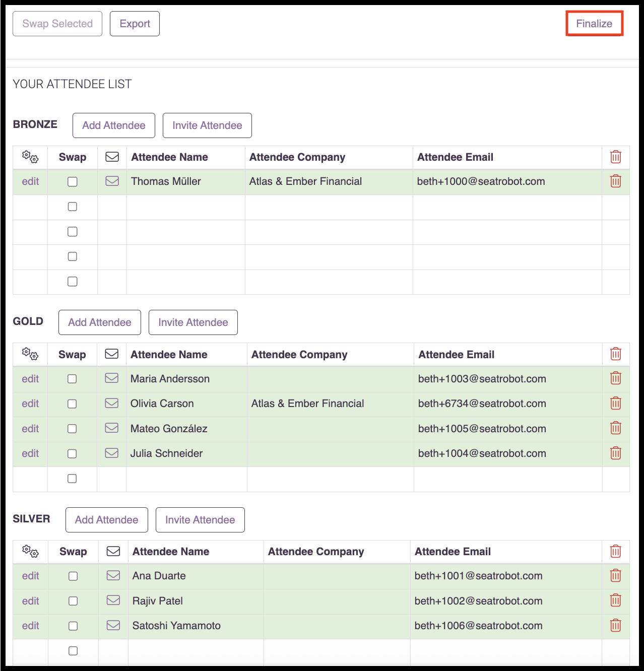Click email beth+1000@seatrobot.com
Viewport: 644px width, 671px height.
tap(481, 181)
